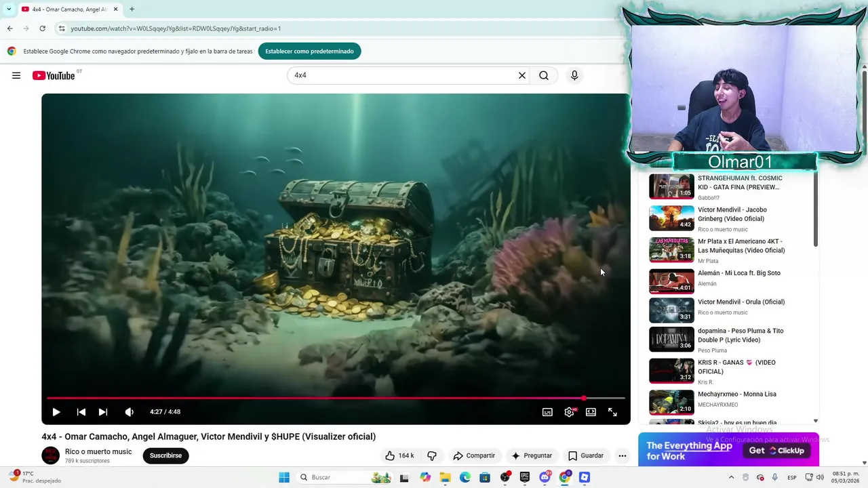Enter fullscreen on the video player
The height and width of the screenshot is (488, 868).
coord(612,412)
